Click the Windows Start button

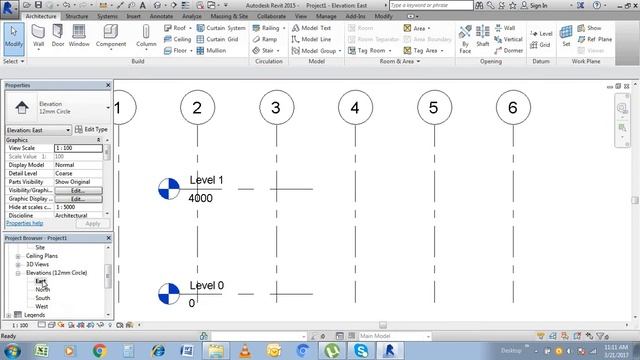(x=12, y=351)
